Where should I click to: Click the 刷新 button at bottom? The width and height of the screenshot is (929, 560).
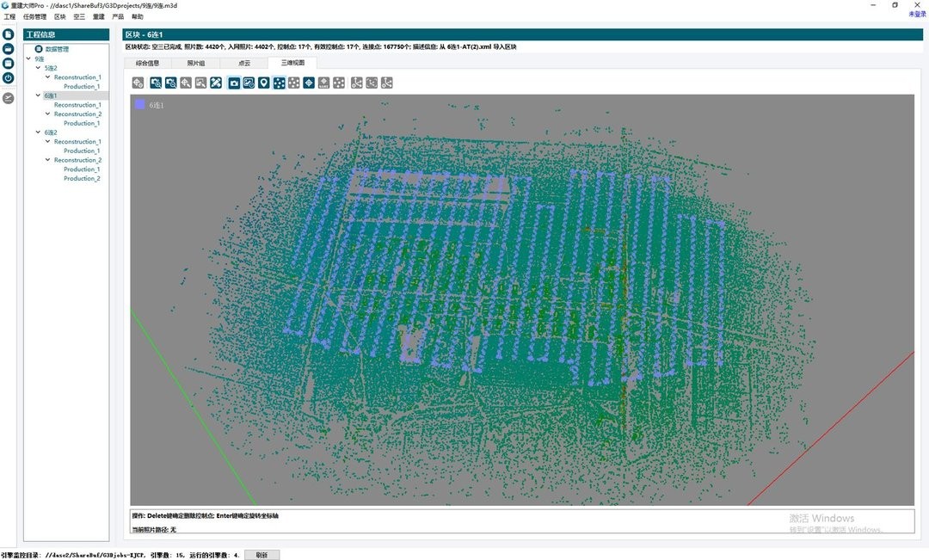261,555
